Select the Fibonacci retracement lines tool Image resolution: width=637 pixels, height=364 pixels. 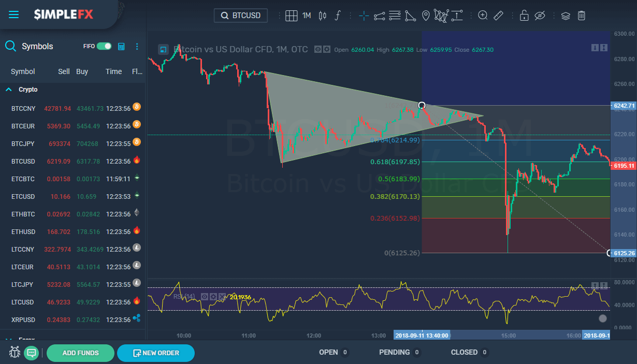(395, 16)
